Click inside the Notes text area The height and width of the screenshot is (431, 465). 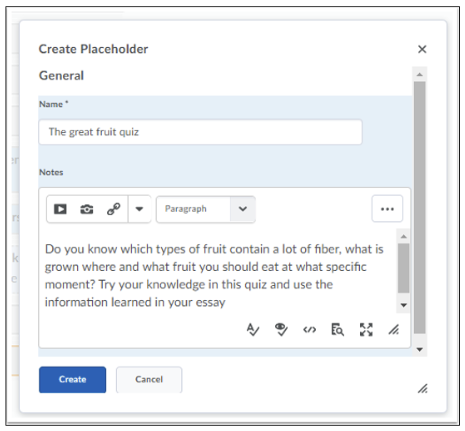coord(220,275)
